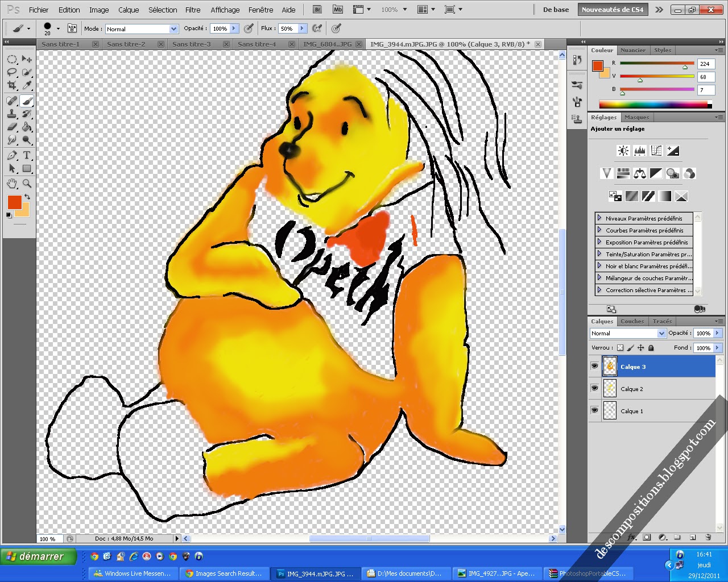Open the Fichier menu
728x582 pixels.
(x=39, y=10)
